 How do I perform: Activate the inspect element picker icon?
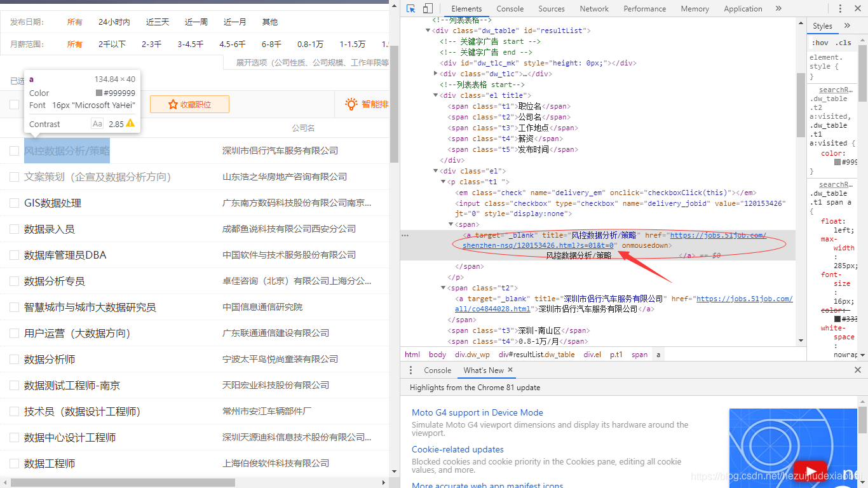tap(411, 9)
